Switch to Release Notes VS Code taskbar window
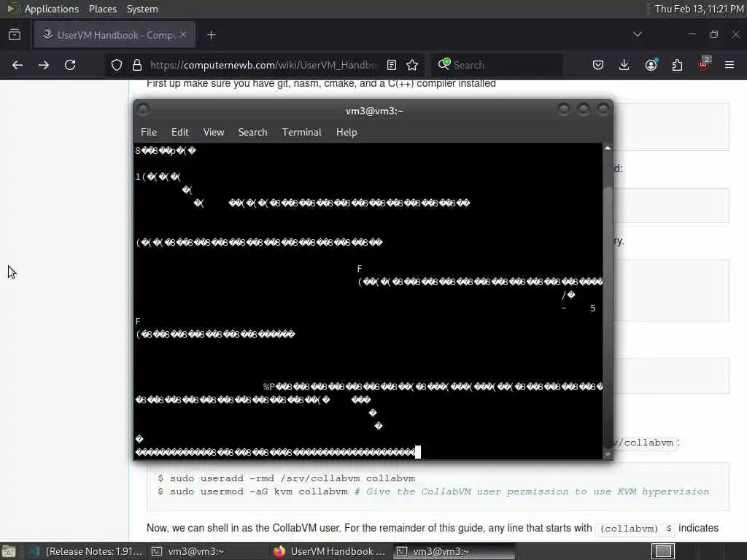The image size is (747, 560). pos(86,551)
